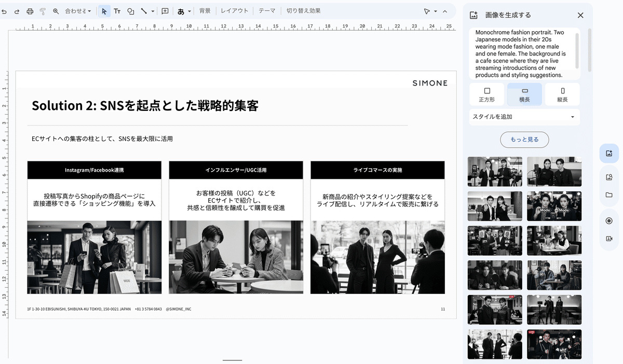Expand the pointer mode dropdown arrow
The width and height of the screenshot is (623, 364).
point(435,11)
